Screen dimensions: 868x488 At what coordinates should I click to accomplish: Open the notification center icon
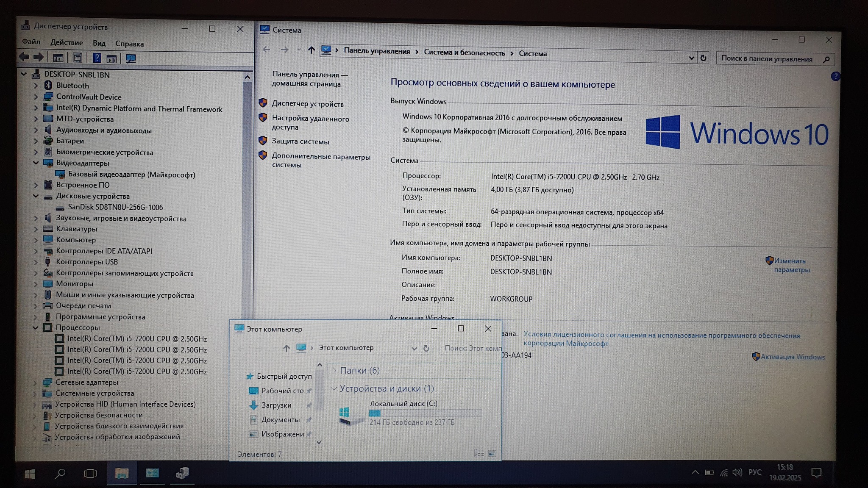(x=816, y=473)
